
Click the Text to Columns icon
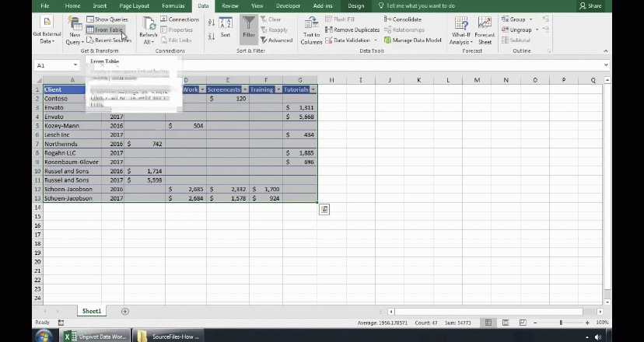[x=311, y=23]
